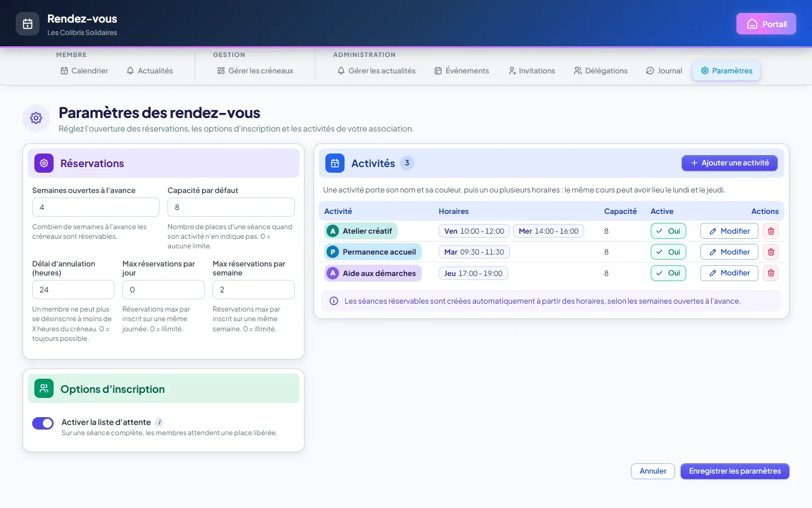Click the purple Réservations gear icon
This screenshot has width=812, height=508.
coord(44,163)
